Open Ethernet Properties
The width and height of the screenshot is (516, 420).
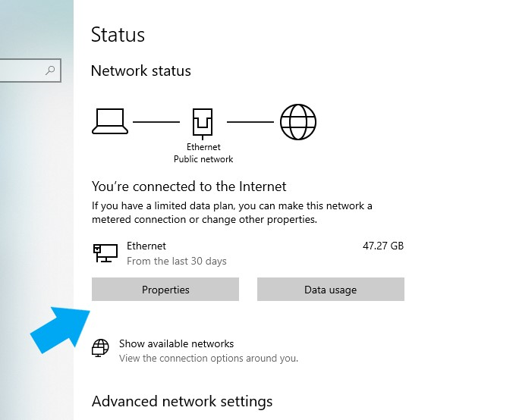[165, 290]
